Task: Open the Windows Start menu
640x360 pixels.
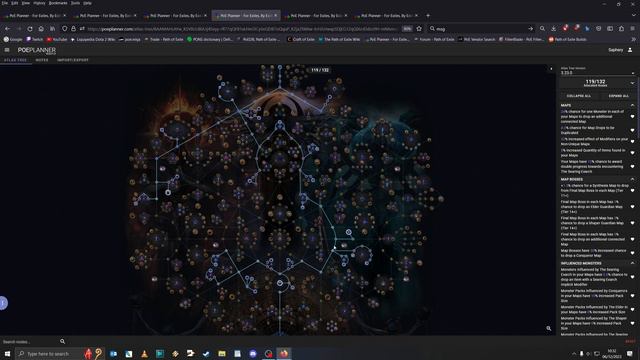Action: (7, 354)
